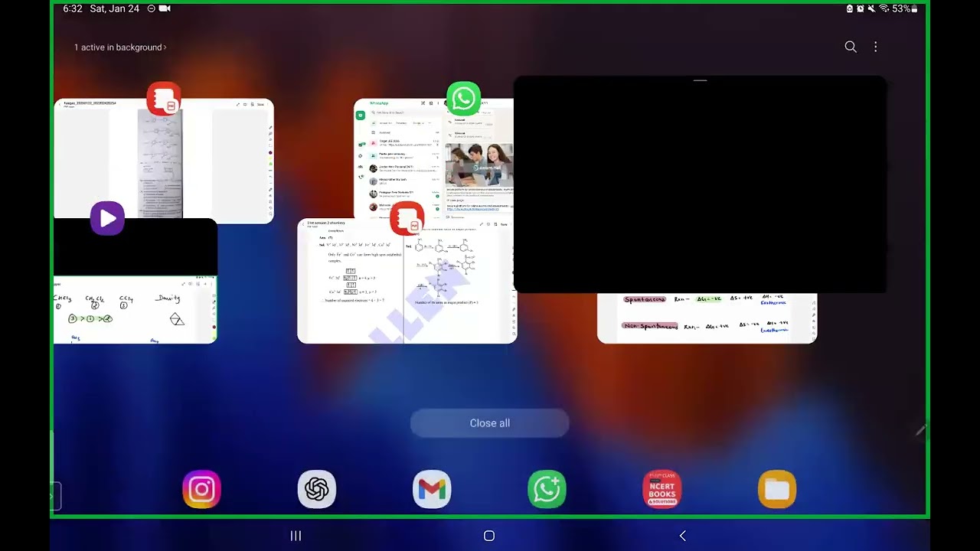This screenshot has width=980, height=551.
Task: Open My Files folder app
Action: tap(777, 490)
